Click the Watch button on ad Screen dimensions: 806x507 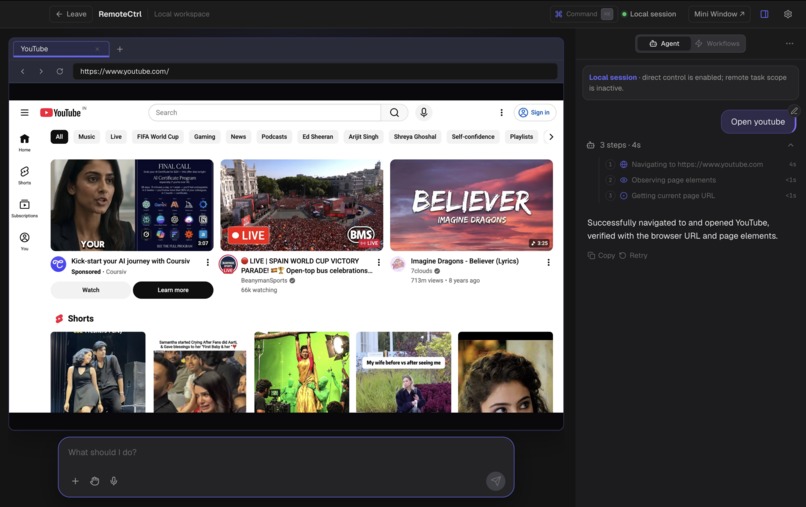(x=90, y=290)
